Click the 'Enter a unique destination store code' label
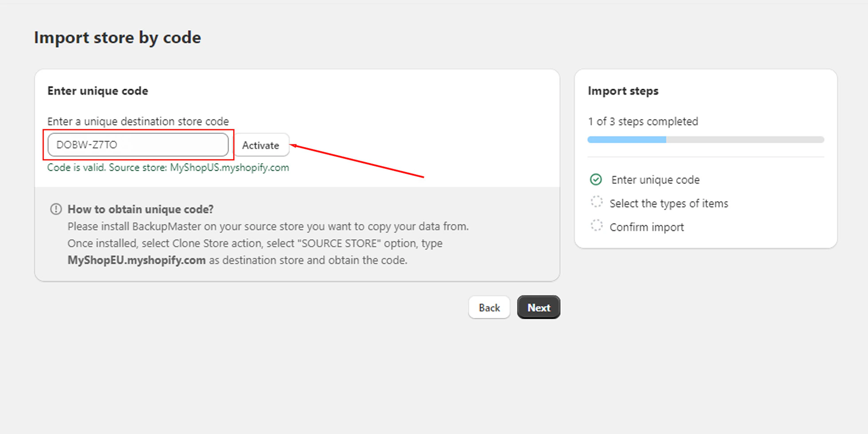Viewport: 868px width, 434px height. [138, 121]
